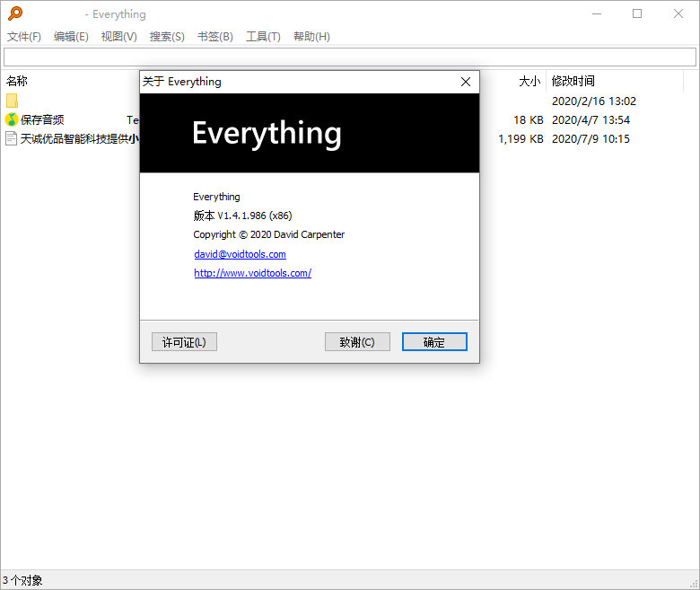Click the 18 KB size cell
Screen dimensions: 700x590
point(528,119)
